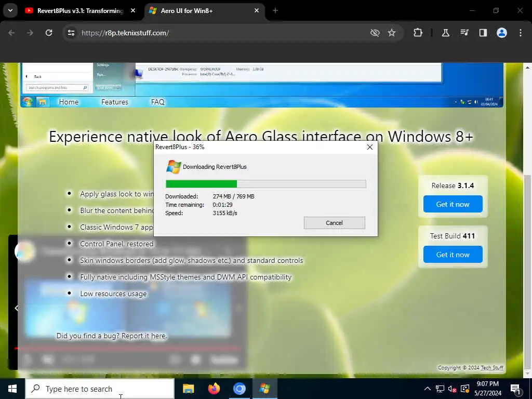Image resolution: width=532 pixels, height=399 pixels.
Task: Open the Features page link
Action: pyautogui.click(x=115, y=102)
